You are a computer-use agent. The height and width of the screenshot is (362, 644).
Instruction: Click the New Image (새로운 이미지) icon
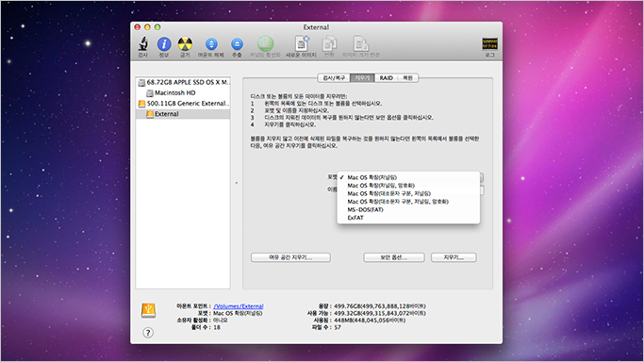click(302, 43)
